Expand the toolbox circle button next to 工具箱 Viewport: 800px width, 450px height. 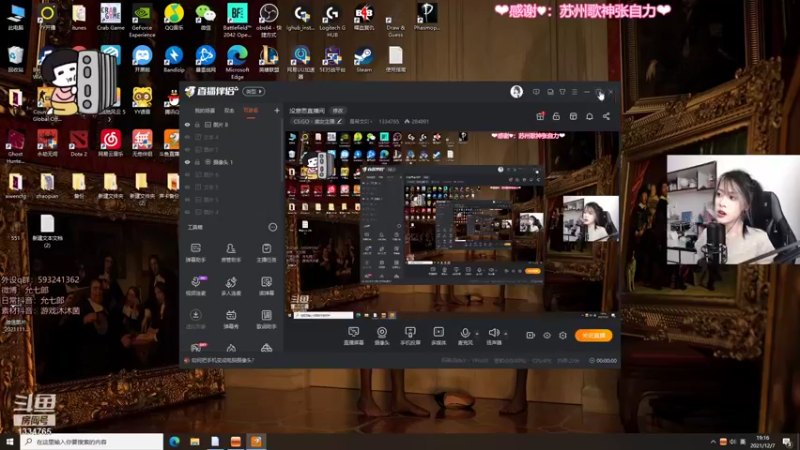(x=272, y=227)
